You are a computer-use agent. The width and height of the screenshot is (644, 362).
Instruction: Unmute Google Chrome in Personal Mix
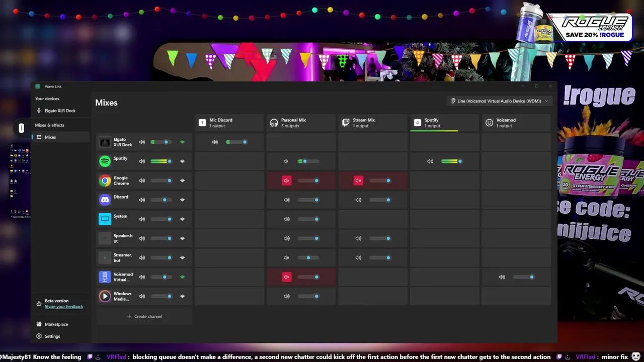(x=286, y=180)
